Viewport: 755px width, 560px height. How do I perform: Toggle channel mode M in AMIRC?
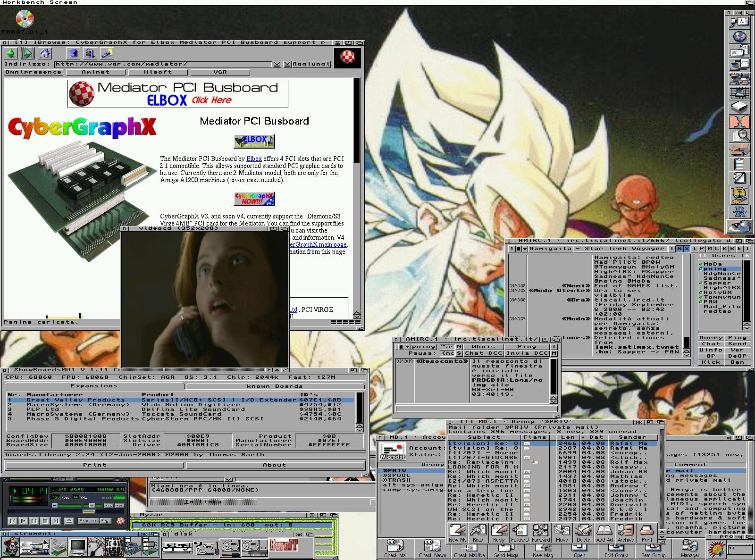(x=709, y=249)
